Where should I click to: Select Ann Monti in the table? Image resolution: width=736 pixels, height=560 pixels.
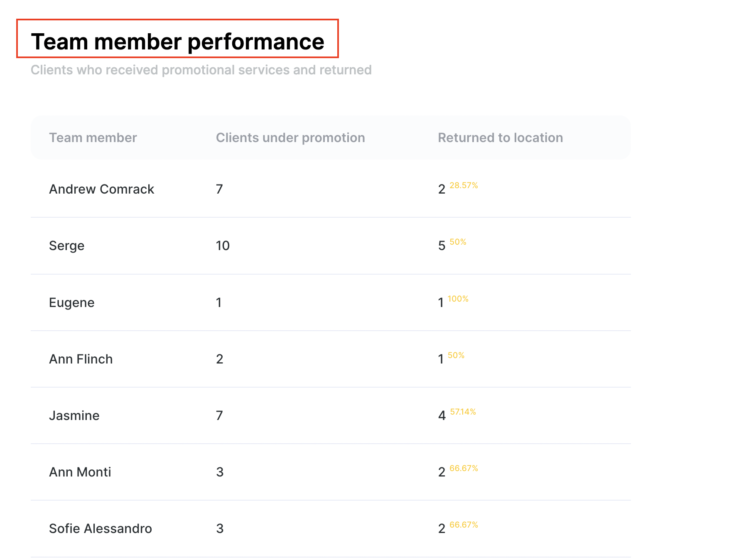click(x=80, y=472)
